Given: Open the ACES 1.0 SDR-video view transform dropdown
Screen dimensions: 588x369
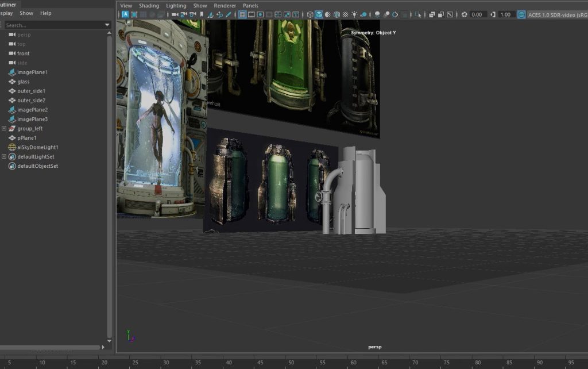Looking at the screenshot, I should [x=557, y=14].
